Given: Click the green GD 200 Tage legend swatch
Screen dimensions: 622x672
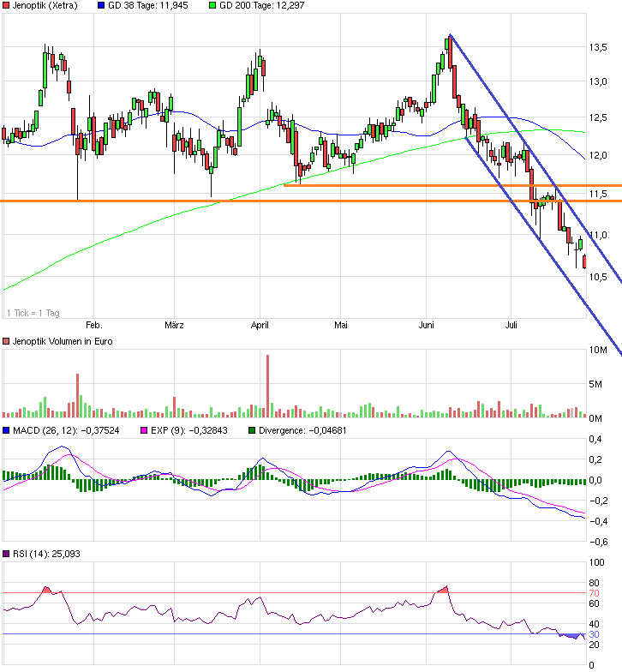Looking at the screenshot, I should point(212,5).
